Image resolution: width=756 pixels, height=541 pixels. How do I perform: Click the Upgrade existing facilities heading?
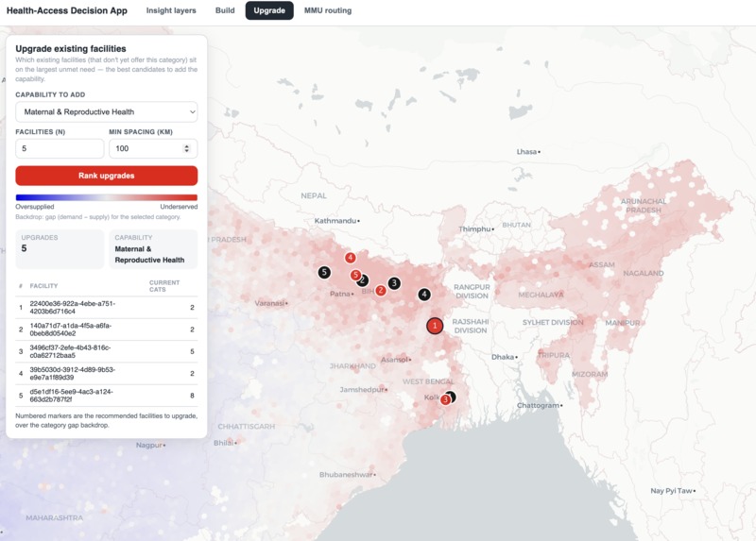[x=70, y=49]
